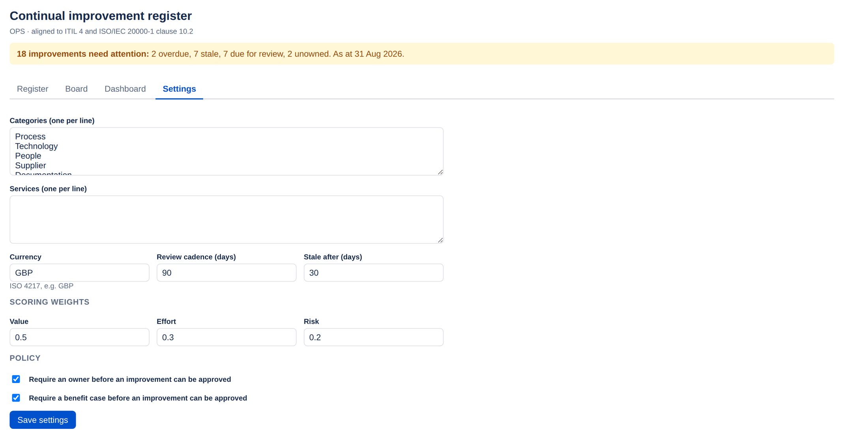Click the Value weight field
Screen dimensions: 868x443
click(x=79, y=337)
